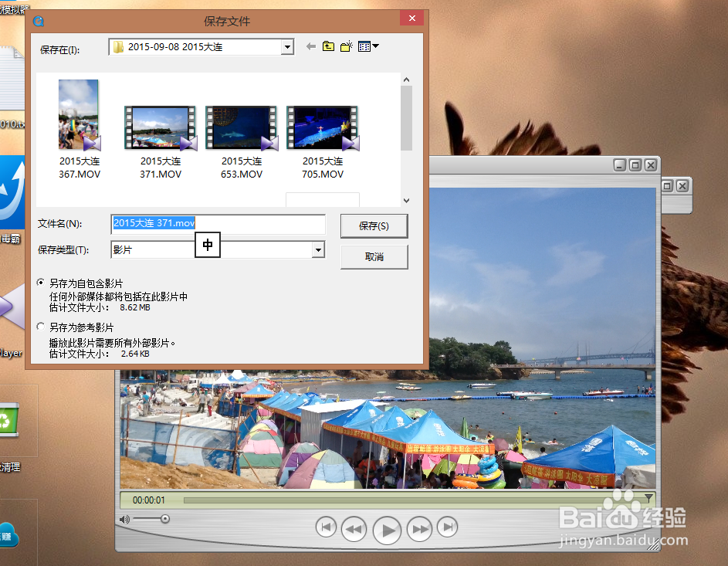Select the 另存为参考影片 option
The width and height of the screenshot is (728, 566).
[40, 325]
